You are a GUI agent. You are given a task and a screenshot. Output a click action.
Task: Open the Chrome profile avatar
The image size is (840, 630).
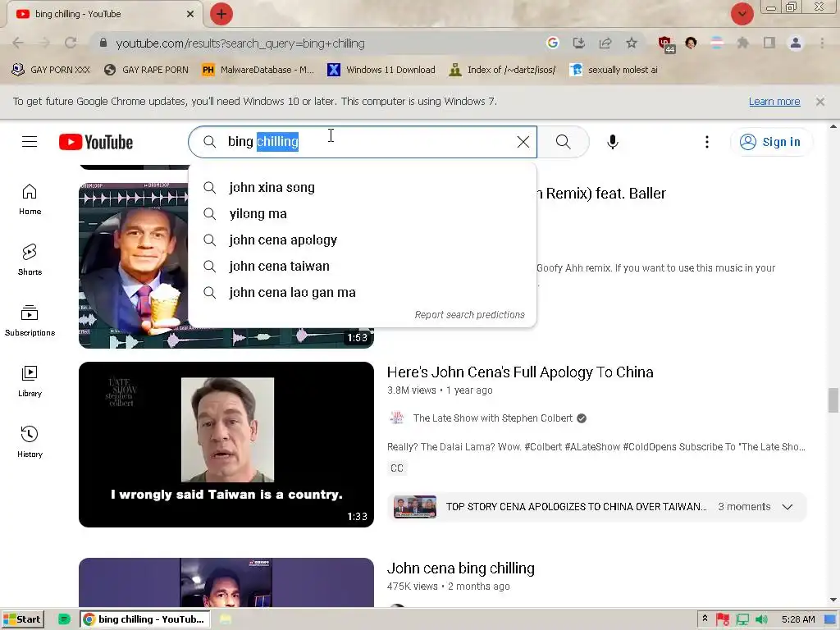point(796,43)
